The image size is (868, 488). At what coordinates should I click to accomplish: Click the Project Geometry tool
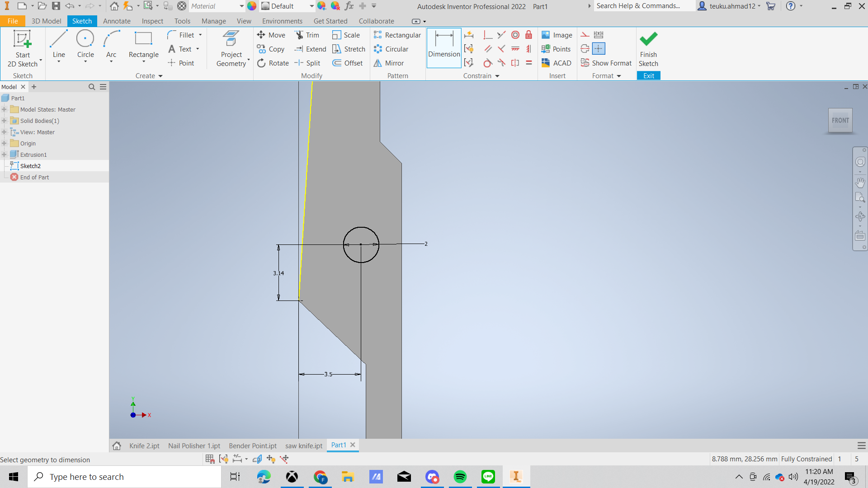[231, 49]
